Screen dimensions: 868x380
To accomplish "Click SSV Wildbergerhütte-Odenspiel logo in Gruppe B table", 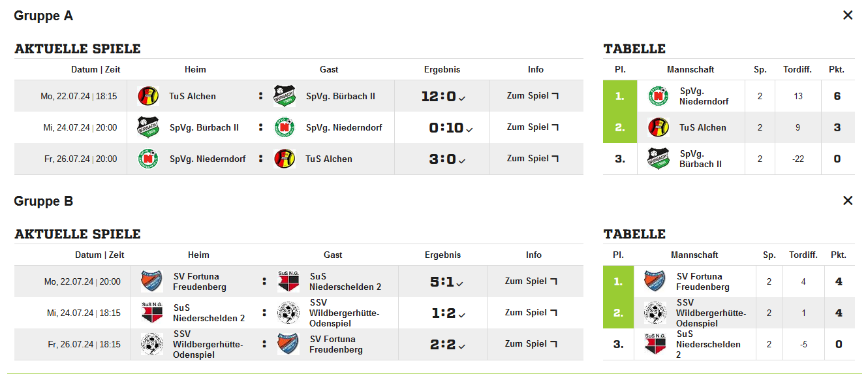I will [655, 313].
